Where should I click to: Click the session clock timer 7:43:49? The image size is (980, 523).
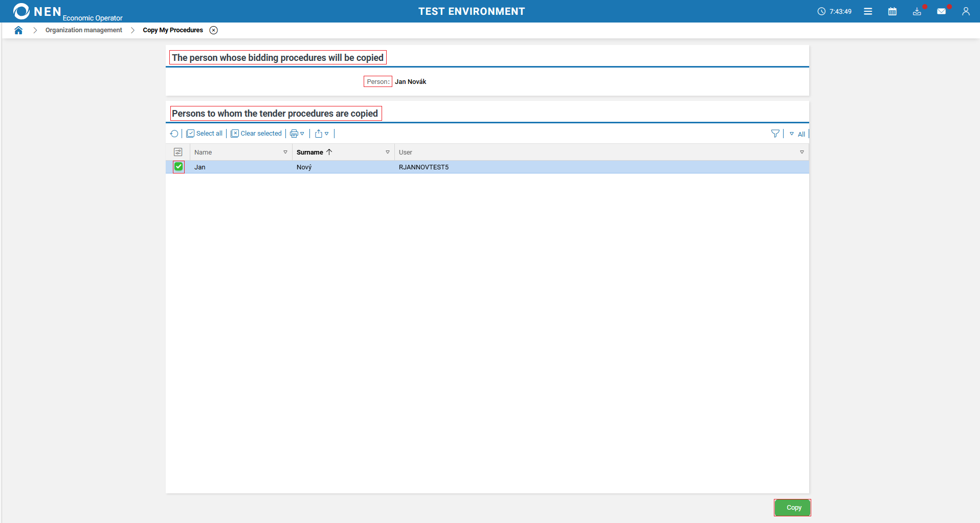point(835,11)
